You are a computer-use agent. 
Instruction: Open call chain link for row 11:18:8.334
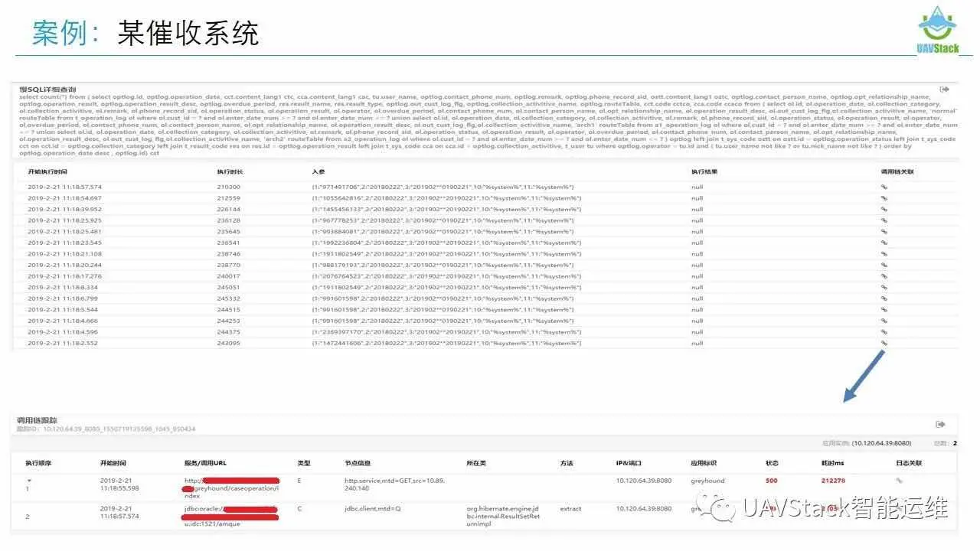point(884,288)
